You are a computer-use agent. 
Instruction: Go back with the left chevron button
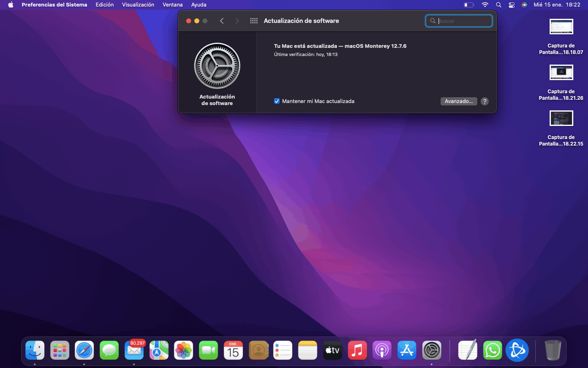(222, 21)
